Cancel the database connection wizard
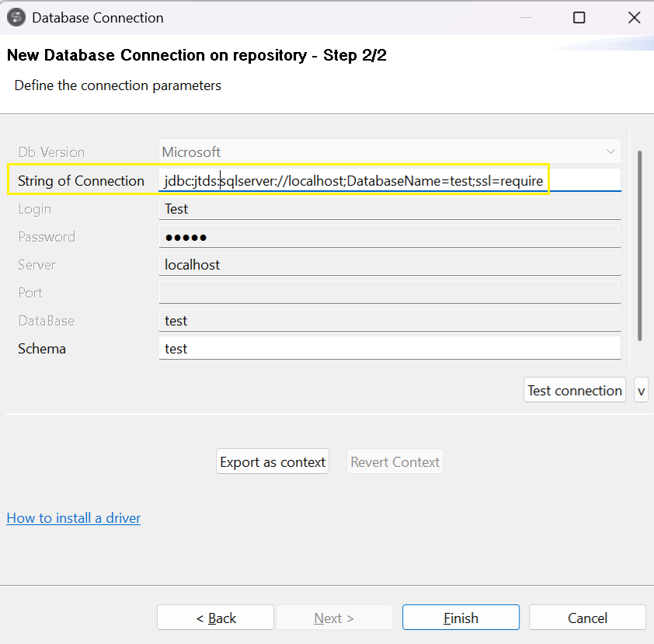The height and width of the screenshot is (644, 654). 587,618
